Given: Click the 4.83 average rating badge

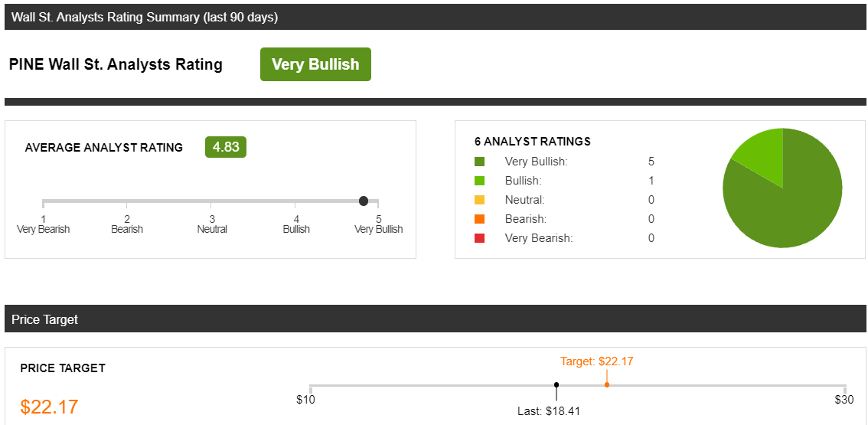Looking at the screenshot, I should 226,147.
